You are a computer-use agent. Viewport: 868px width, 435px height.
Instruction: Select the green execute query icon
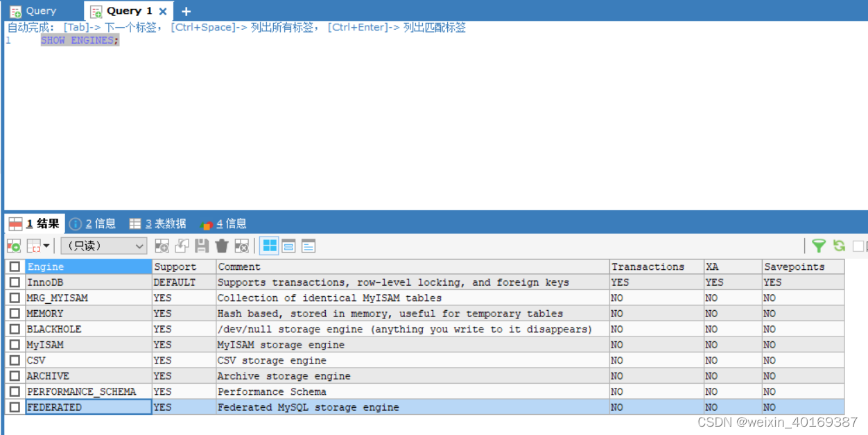(x=13, y=246)
